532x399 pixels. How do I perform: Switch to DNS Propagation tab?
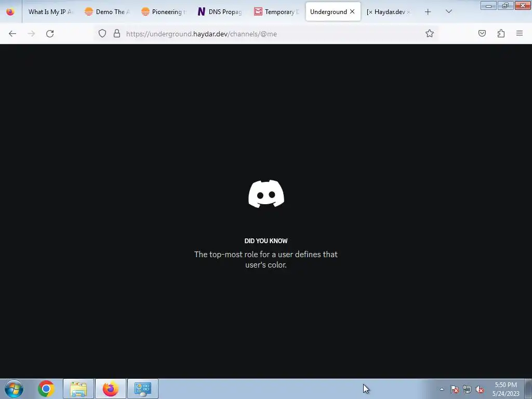220,12
